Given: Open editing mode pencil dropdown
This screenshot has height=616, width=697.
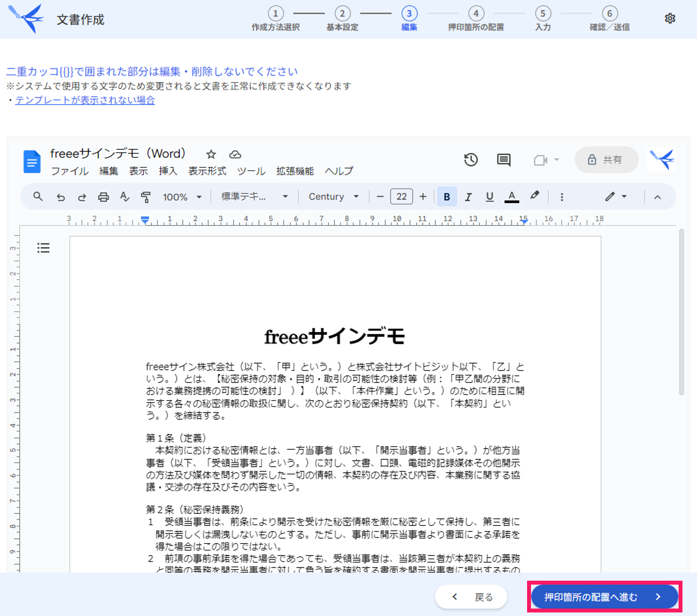Looking at the screenshot, I should [615, 197].
